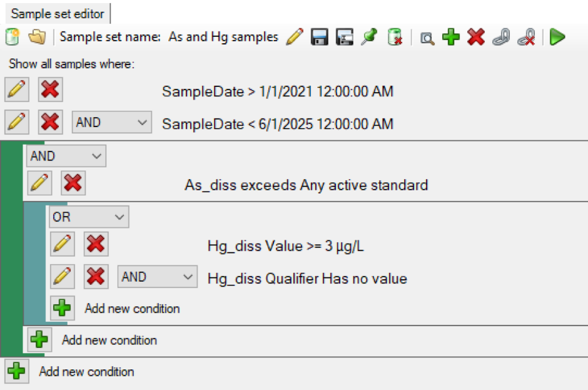Open AND dropdown beside SampleDate < 6/1/2025
Image resolution: width=588 pixels, height=390 pixels.
112,122
